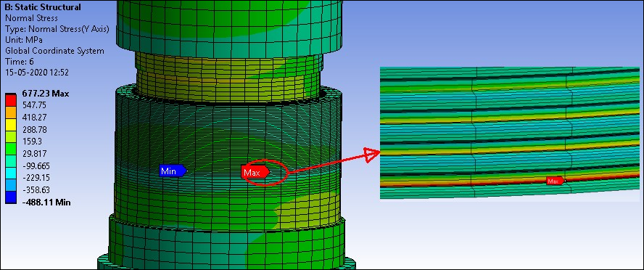Screen dimensions: 644x270
Task: Click legend value -358.63
Action: [x=36, y=190]
